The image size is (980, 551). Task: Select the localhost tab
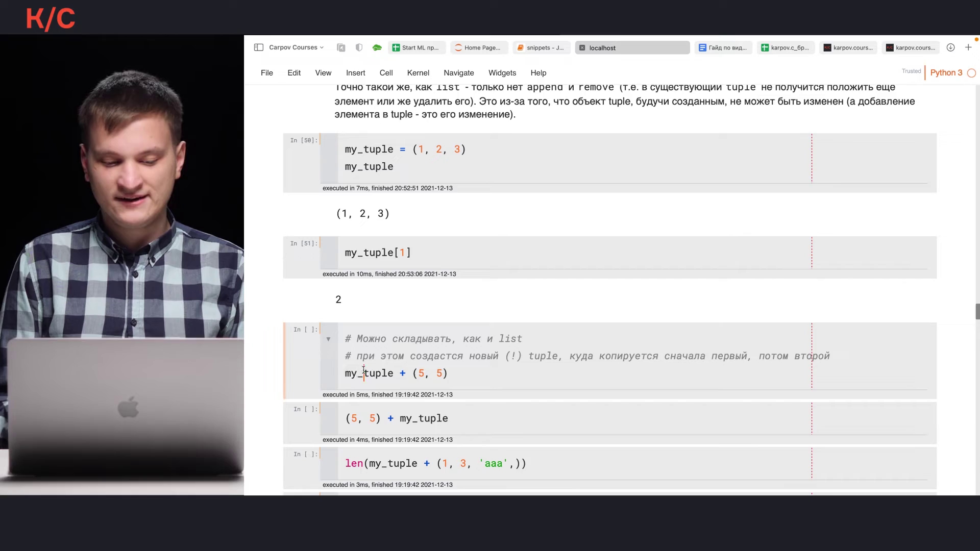(x=632, y=48)
